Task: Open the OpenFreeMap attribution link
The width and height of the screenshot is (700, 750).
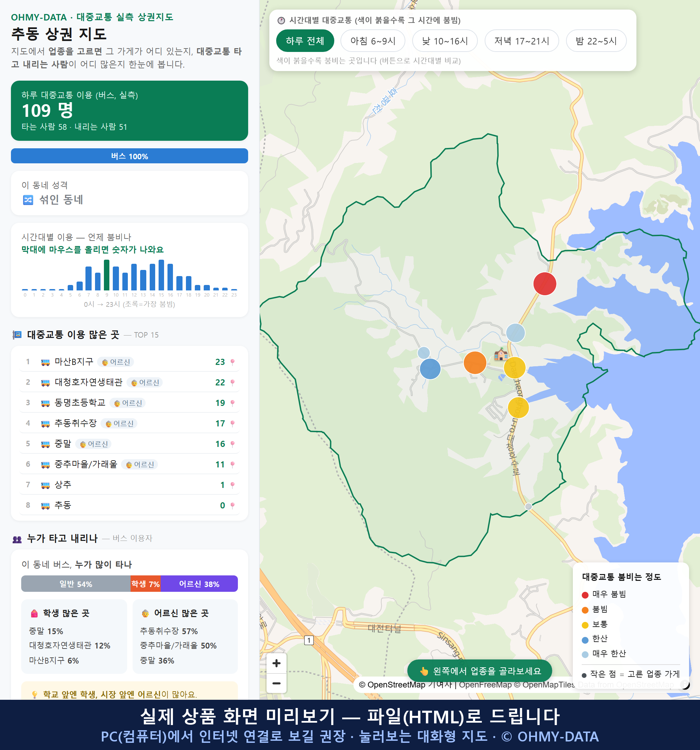Action: [485, 685]
